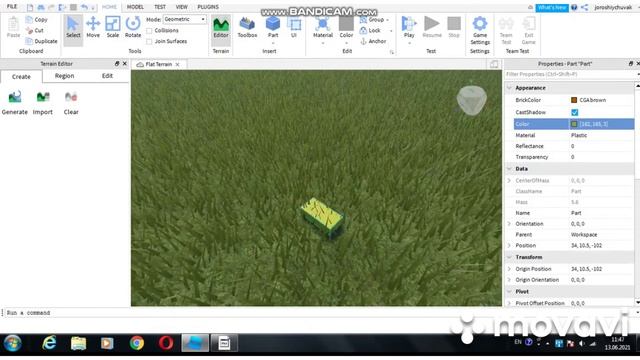Click the Run a command bar
Image resolution: width=640 pixels, height=360 pixels.
(318, 313)
